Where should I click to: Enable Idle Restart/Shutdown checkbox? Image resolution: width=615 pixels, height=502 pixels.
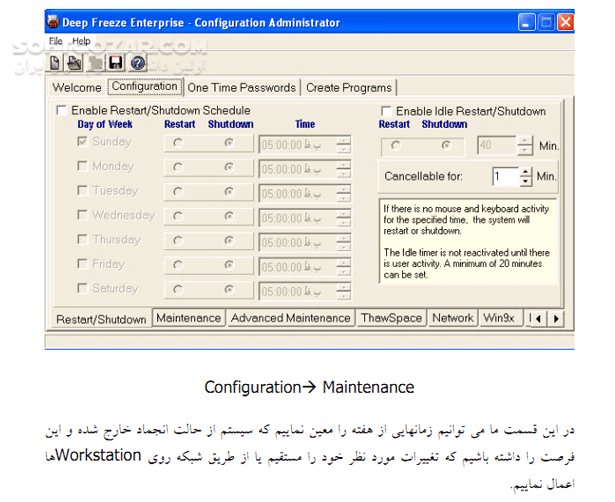coord(386,111)
